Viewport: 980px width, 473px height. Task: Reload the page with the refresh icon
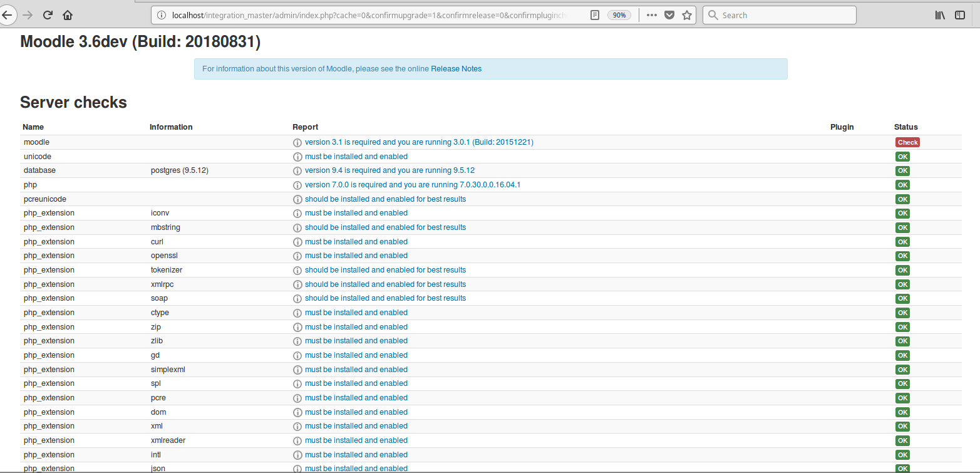[48, 15]
